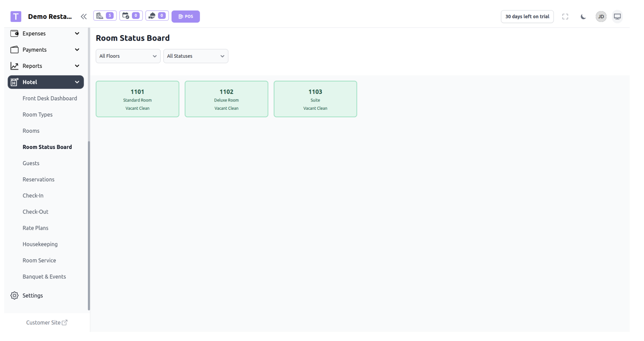The image size is (644, 341).
Task: Open Rate Plans page
Action: [x=35, y=228]
